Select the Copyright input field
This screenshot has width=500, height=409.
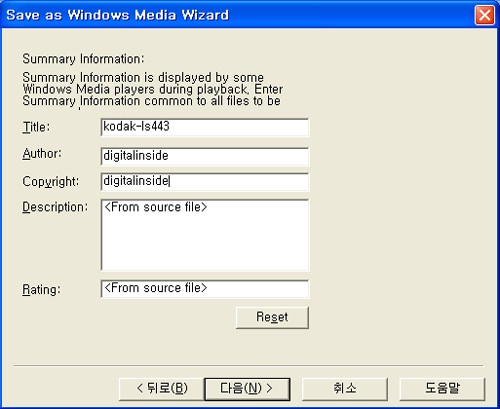coord(205,182)
